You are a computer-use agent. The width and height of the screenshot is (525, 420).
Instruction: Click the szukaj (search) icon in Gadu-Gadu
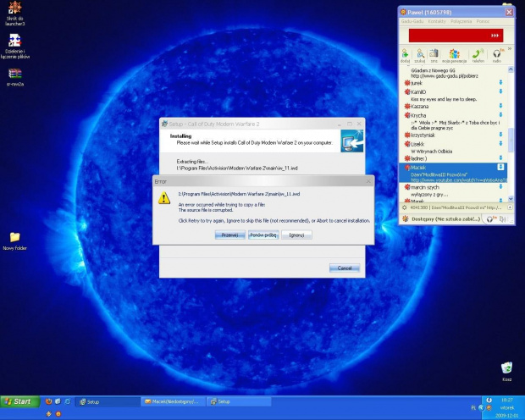click(420, 54)
